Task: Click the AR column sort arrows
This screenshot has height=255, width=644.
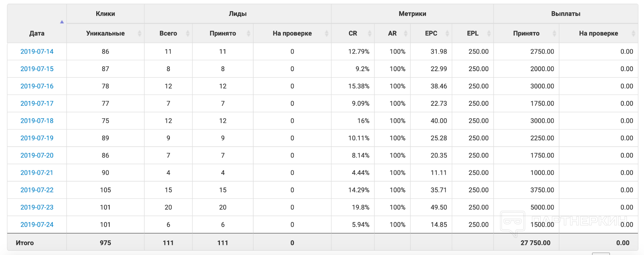Action: click(x=406, y=33)
